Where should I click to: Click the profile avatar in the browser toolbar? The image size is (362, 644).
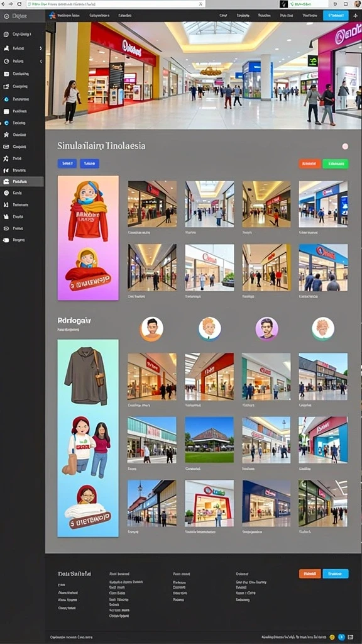pyautogui.click(x=357, y=4)
